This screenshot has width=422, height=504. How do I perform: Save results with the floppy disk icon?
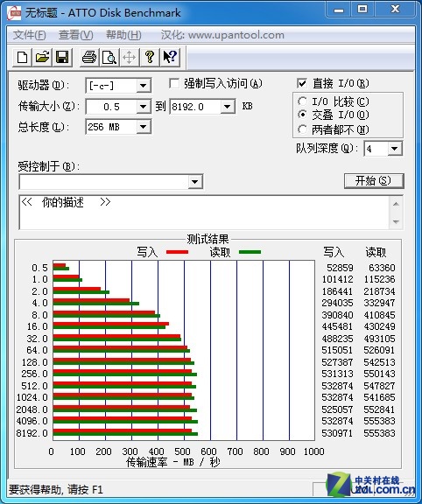62,57
